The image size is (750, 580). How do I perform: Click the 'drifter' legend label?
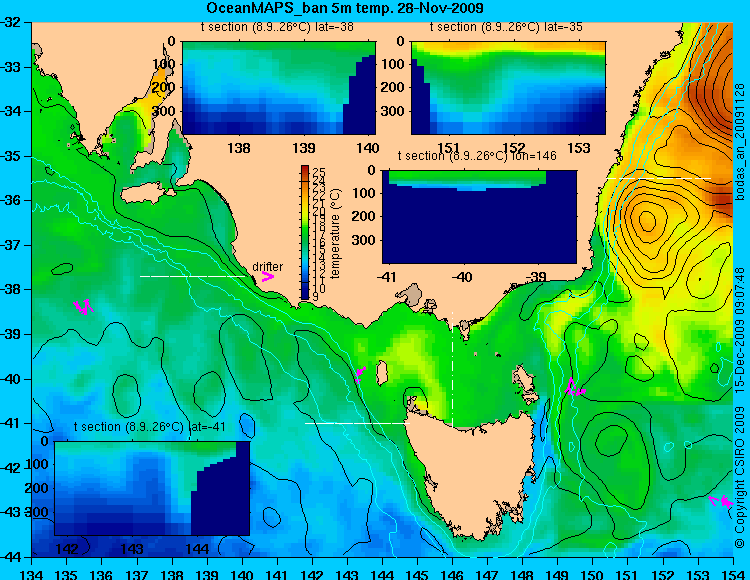267,266
